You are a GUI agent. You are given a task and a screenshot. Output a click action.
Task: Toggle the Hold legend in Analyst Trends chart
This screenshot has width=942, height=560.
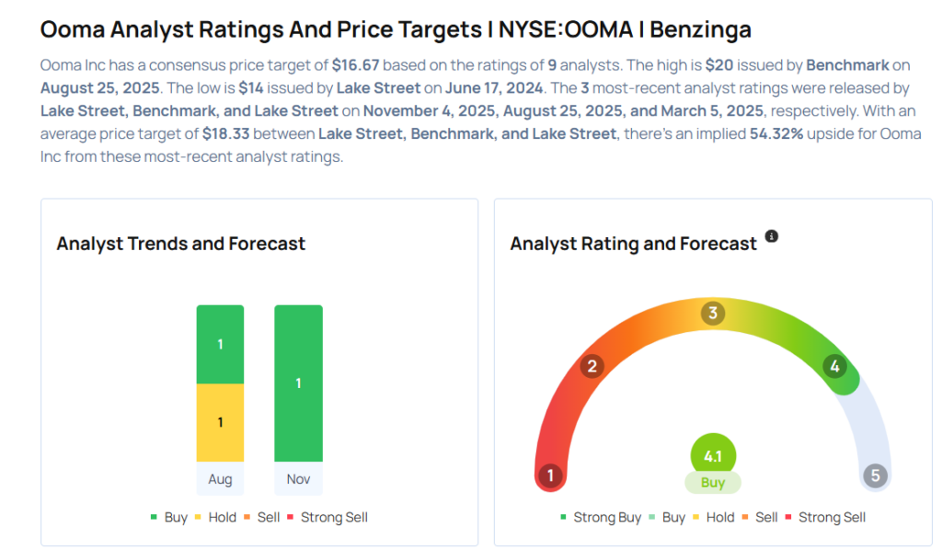tap(216, 518)
